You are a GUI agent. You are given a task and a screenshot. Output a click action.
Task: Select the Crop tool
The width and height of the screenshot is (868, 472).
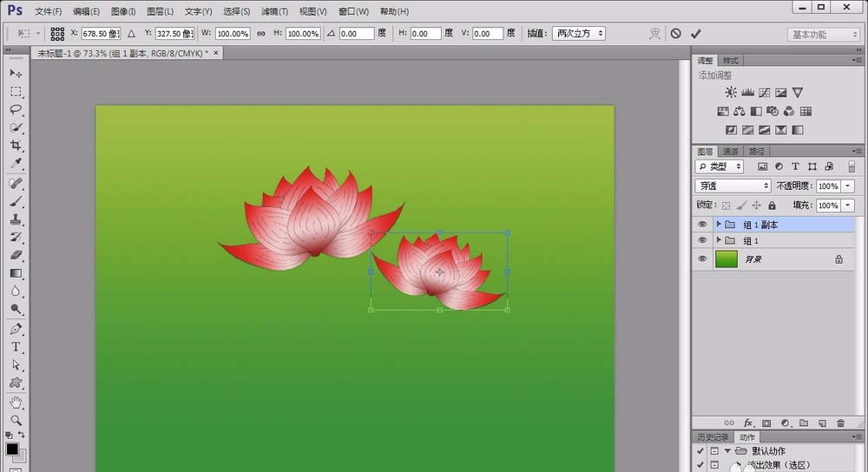click(x=16, y=146)
